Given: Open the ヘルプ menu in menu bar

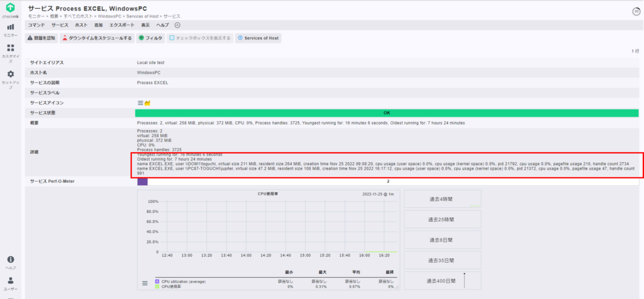Looking at the screenshot, I should [162, 25].
